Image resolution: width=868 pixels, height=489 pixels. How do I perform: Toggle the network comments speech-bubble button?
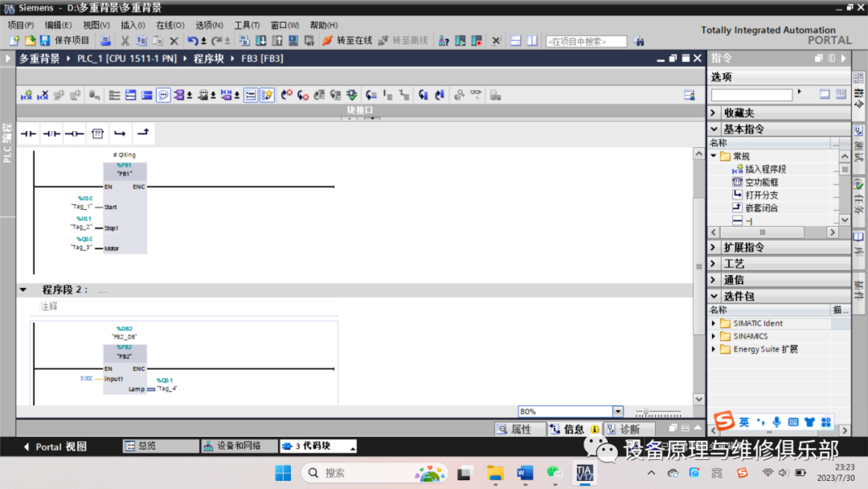(x=163, y=95)
